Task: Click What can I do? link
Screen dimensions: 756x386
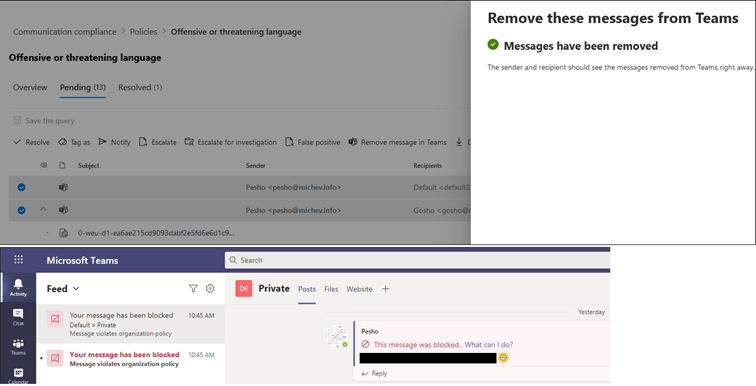Action: (x=488, y=345)
